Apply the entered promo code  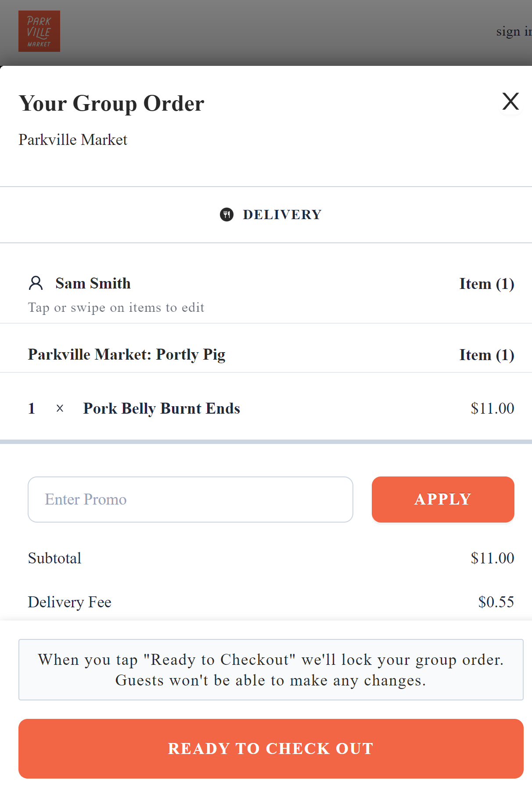[x=442, y=499]
